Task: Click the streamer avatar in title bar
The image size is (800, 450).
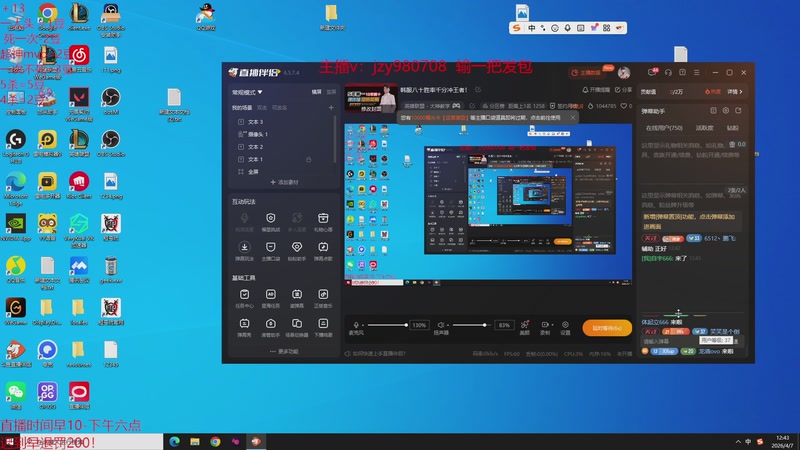Action: (623, 73)
